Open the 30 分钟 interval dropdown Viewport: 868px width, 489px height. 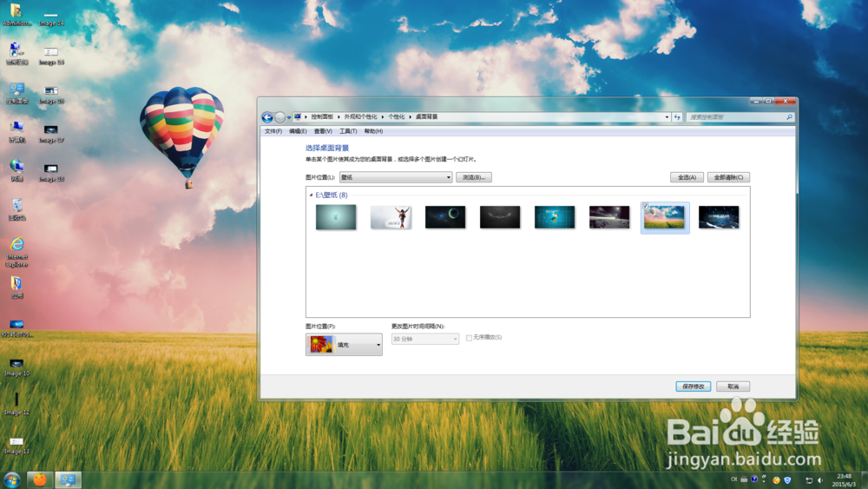pyautogui.click(x=425, y=339)
